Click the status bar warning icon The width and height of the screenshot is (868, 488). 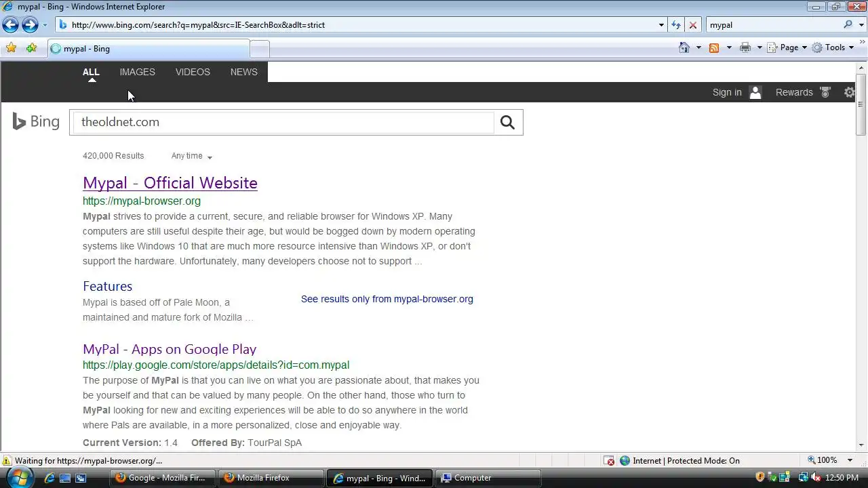[7, 461]
